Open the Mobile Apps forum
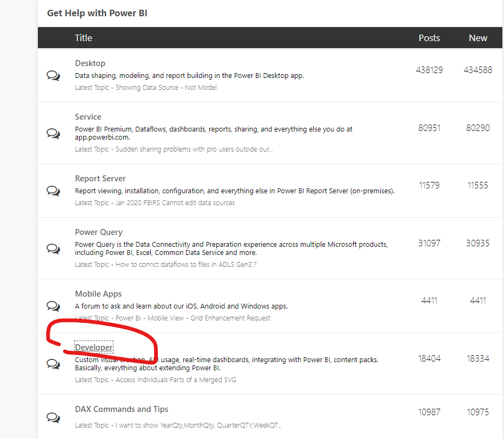504x439 pixels. click(x=98, y=294)
